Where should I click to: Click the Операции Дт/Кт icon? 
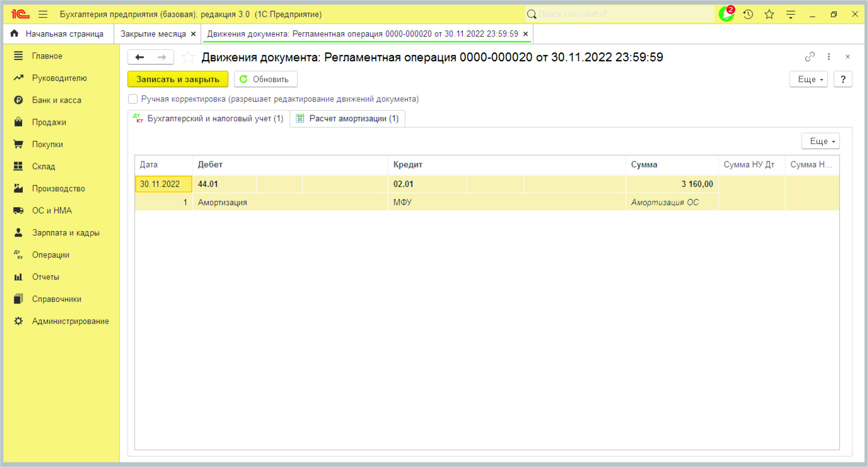(x=18, y=254)
